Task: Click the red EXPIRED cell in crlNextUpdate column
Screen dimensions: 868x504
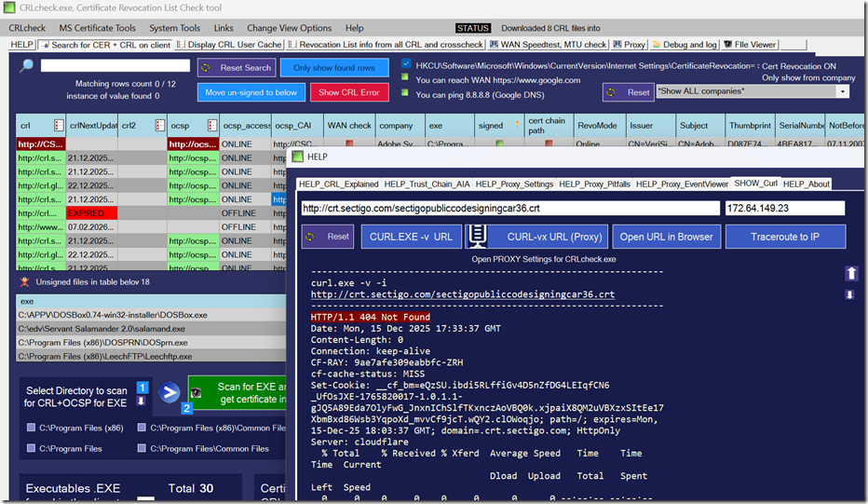Action: [91, 213]
